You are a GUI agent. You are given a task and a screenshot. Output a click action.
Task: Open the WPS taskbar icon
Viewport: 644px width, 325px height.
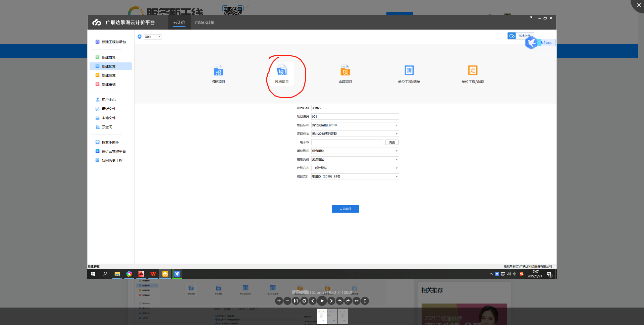153,274
